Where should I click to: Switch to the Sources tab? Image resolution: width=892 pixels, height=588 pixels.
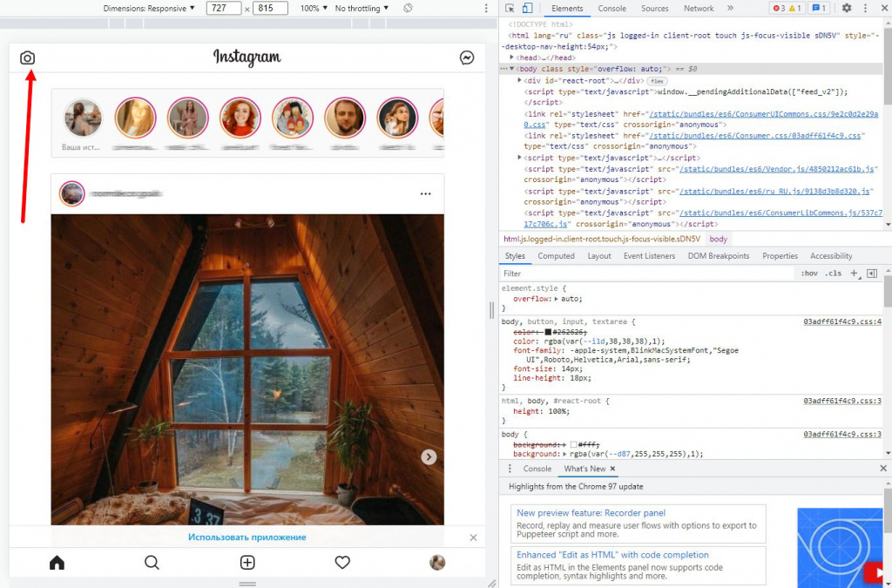pyautogui.click(x=655, y=9)
